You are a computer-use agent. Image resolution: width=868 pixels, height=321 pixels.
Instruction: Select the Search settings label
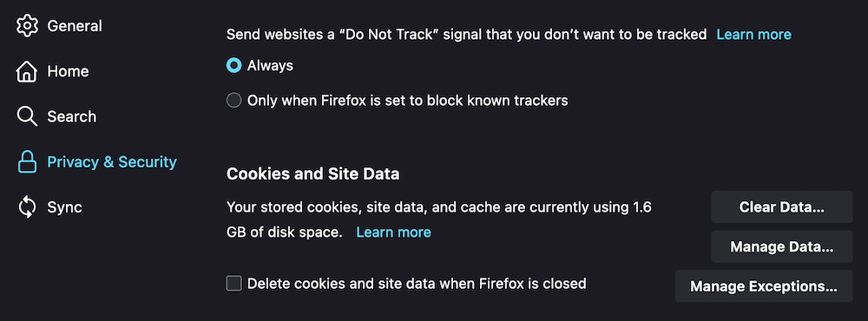click(x=72, y=117)
